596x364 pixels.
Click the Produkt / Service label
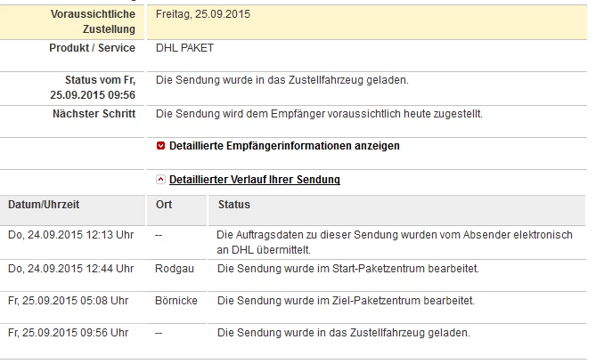tap(92, 48)
